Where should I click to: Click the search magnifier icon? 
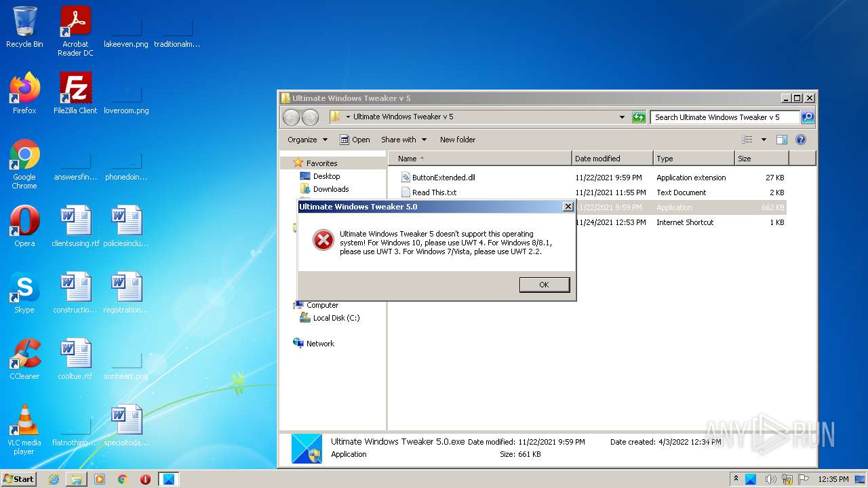click(807, 117)
